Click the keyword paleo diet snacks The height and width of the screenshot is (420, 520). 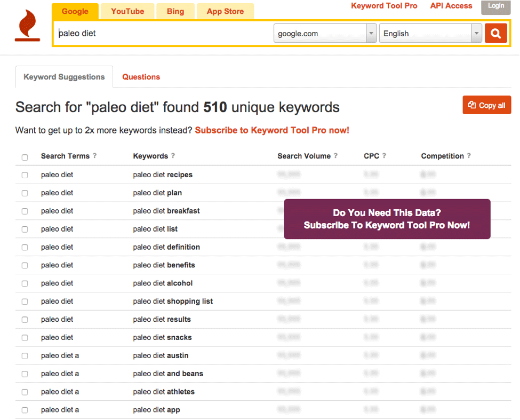(162, 337)
